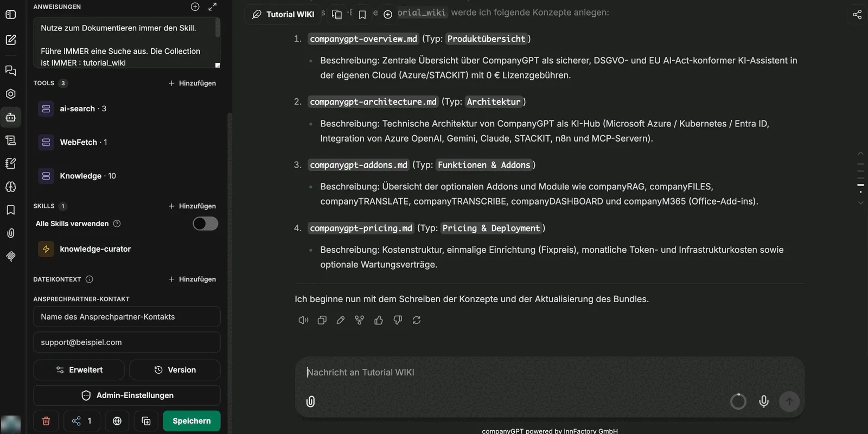The height and width of the screenshot is (434, 868).
Task: Save the assistant with Speichern
Action: (x=192, y=421)
